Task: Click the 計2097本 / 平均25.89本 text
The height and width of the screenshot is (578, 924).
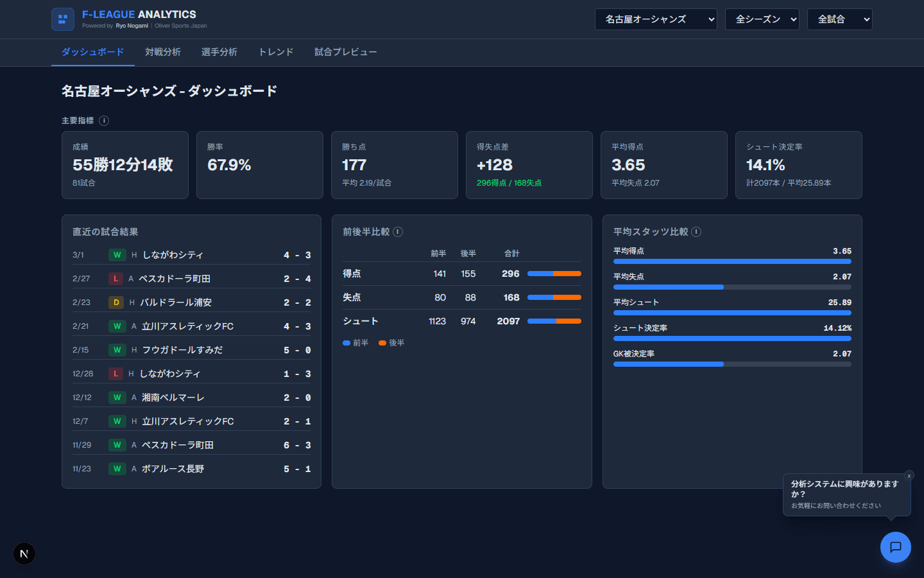Action: pos(789,183)
